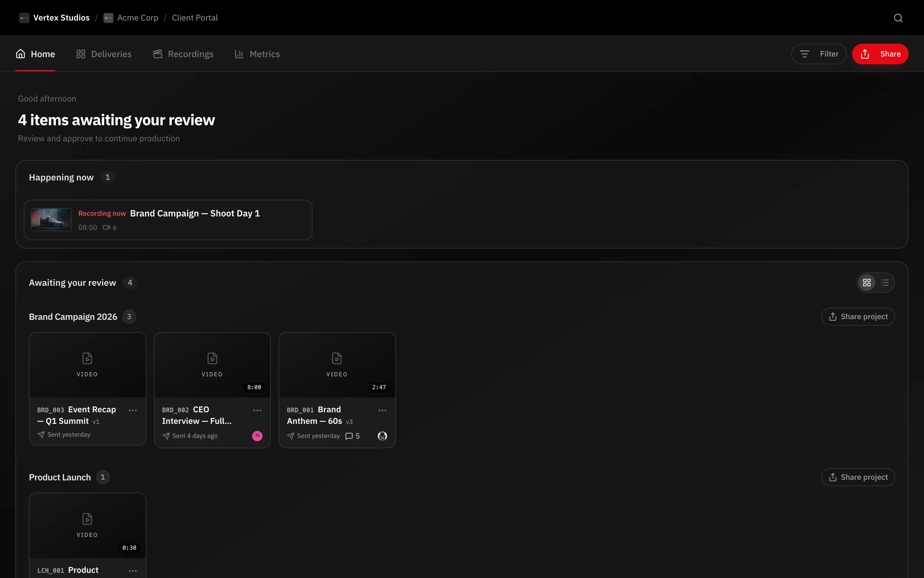
Task: Navigate to Vertex Studios breadcrumb
Action: (62, 18)
